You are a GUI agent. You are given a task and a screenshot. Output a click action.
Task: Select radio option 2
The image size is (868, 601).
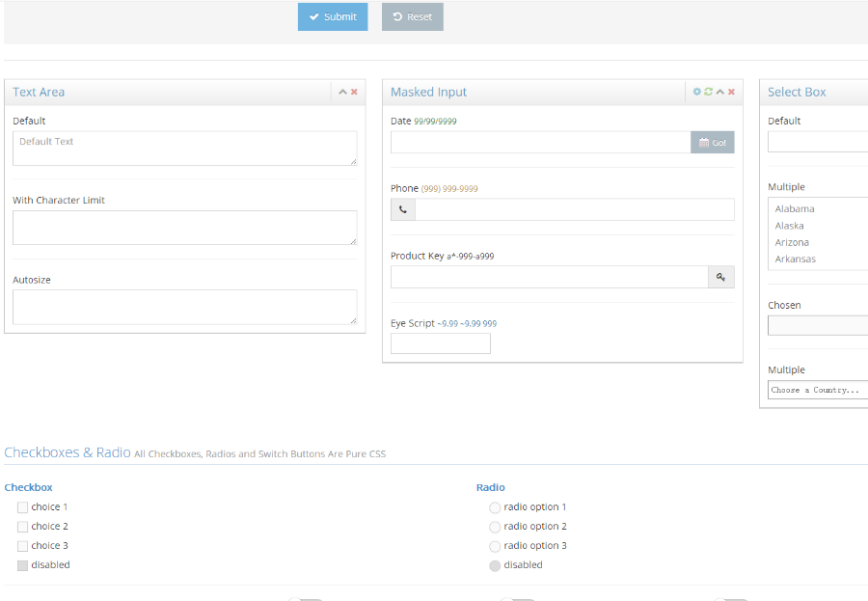[495, 527]
